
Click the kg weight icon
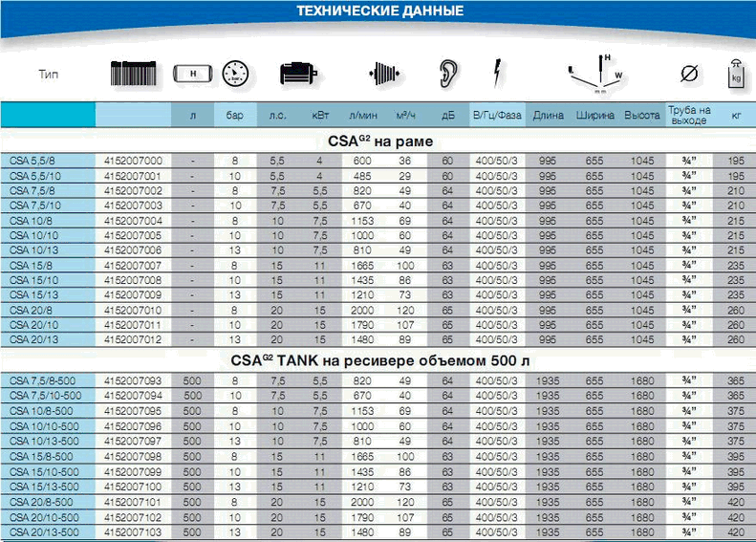pos(736,74)
